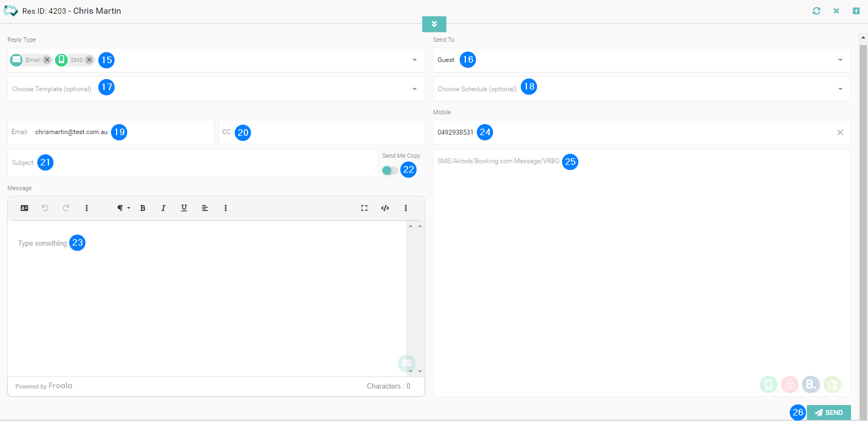Clear the mobile number field
Viewport: 868px width, 421px height.
tap(840, 132)
